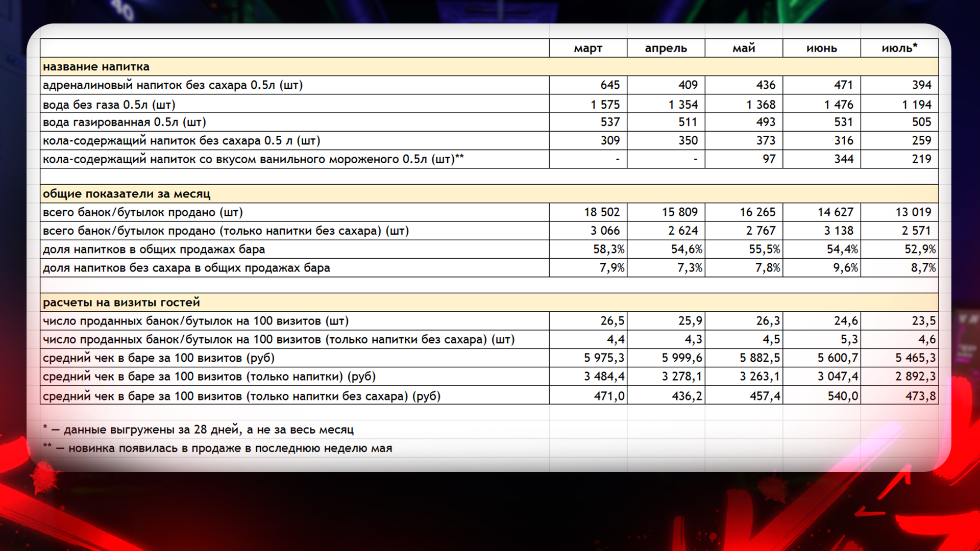This screenshot has height=551, width=980.
Task: Click the 'кола-содержащий напиток без сахара 0.5 л (шт)' label
Action: [181, 141]
